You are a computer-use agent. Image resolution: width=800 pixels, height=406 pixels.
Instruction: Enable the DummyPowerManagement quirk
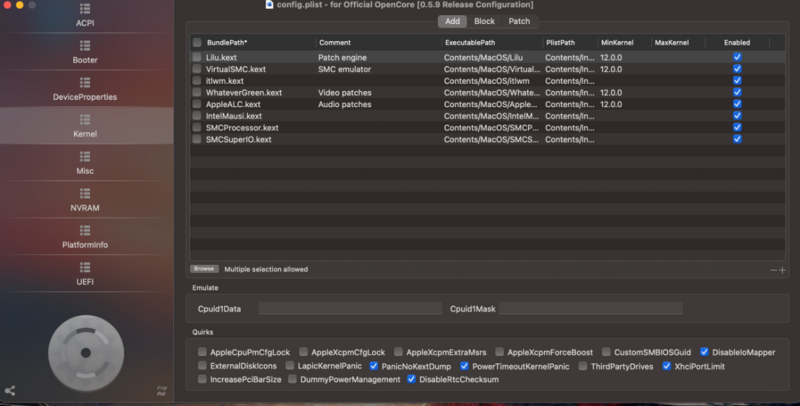pyautogui.click(x=292, y=379)
